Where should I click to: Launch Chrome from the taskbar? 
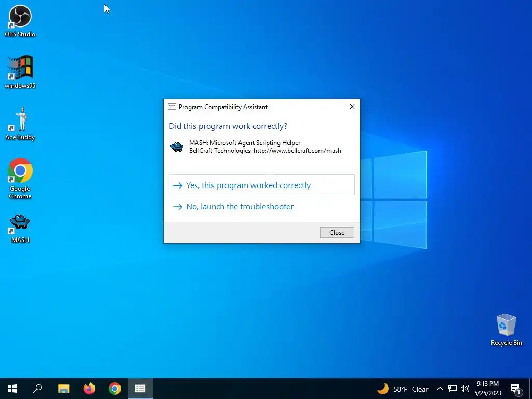(x=115, y=389)
